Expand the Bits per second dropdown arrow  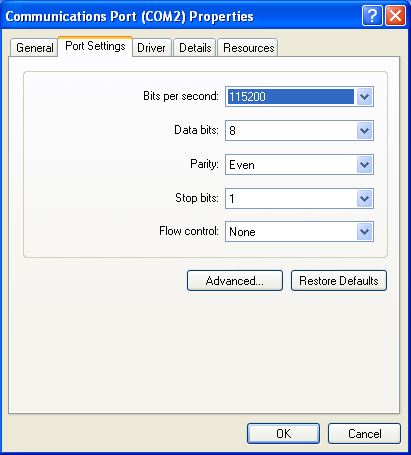coord(364,97)
